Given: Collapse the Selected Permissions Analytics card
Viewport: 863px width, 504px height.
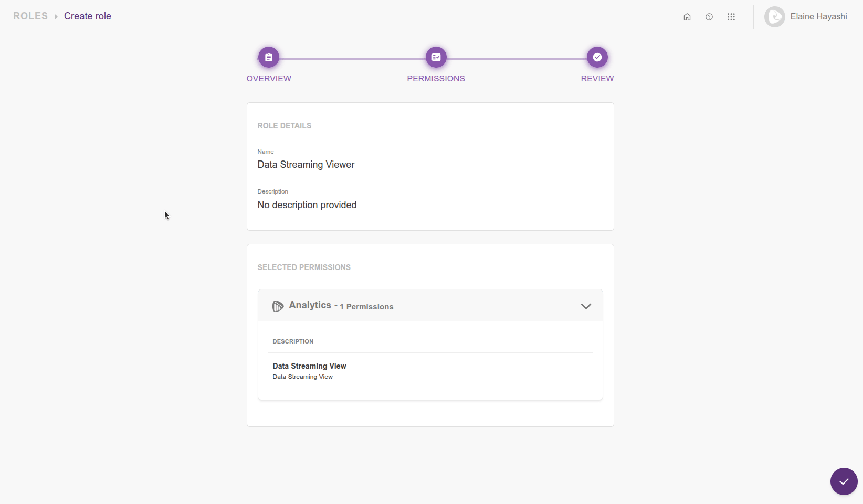Looking at the screenshot, I should click(x=586, y=306).
